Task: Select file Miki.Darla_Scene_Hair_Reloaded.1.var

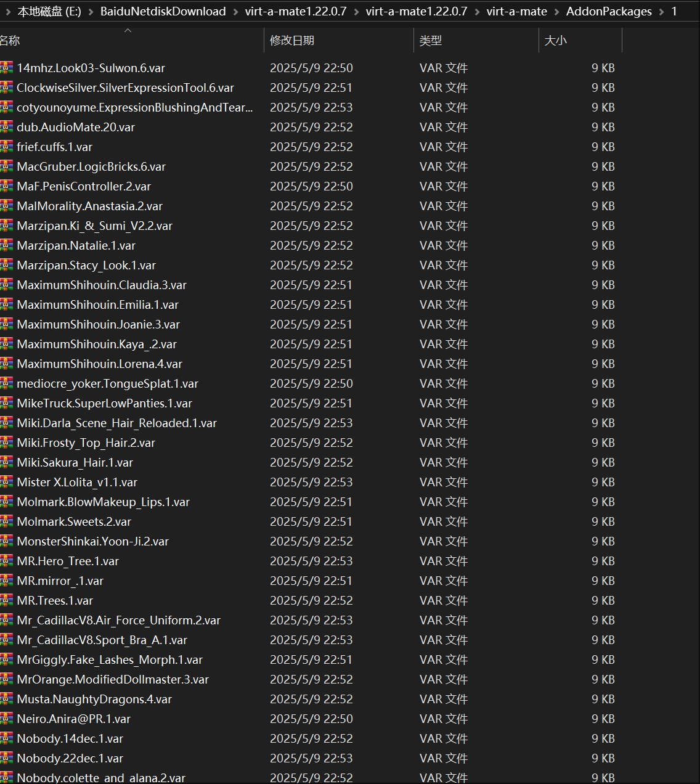Action: click(x=117, y=423)
